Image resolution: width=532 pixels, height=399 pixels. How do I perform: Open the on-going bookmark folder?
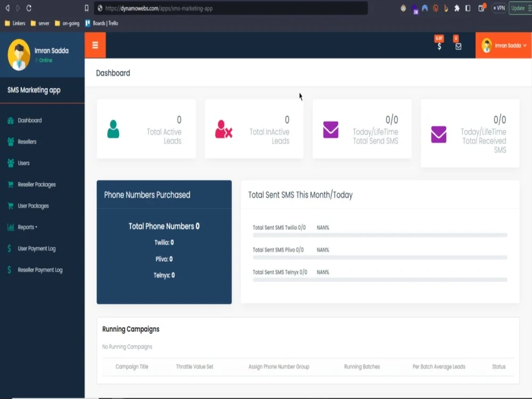click(67, 23)
